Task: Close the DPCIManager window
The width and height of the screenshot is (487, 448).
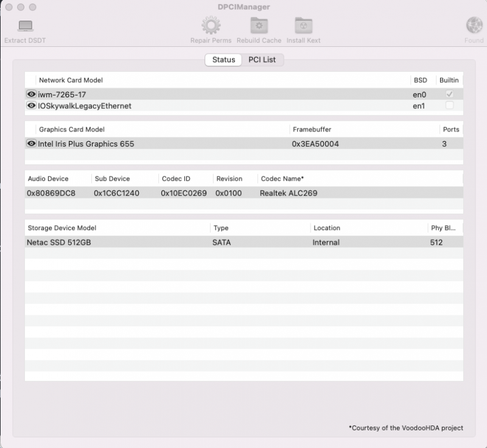Action: 9,7
